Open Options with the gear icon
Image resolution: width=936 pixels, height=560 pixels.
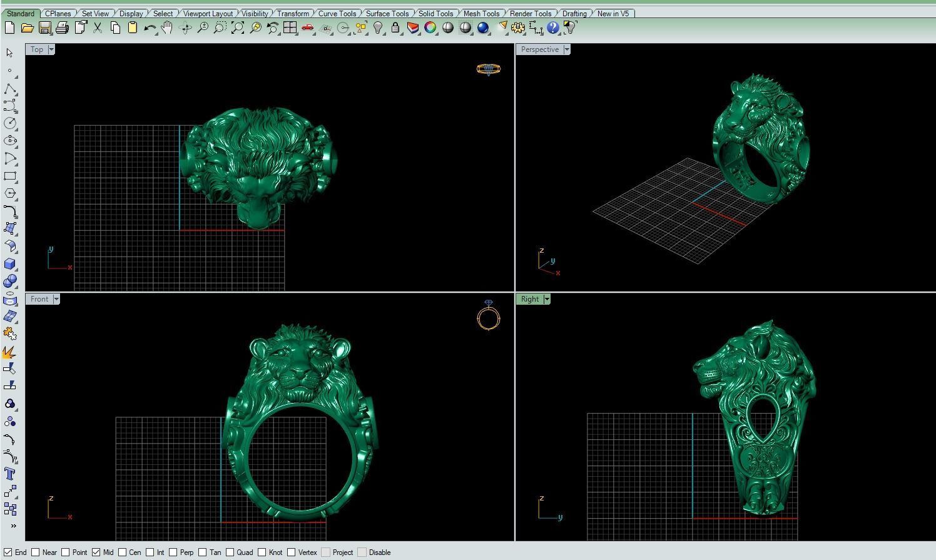(x=518, y=28)
